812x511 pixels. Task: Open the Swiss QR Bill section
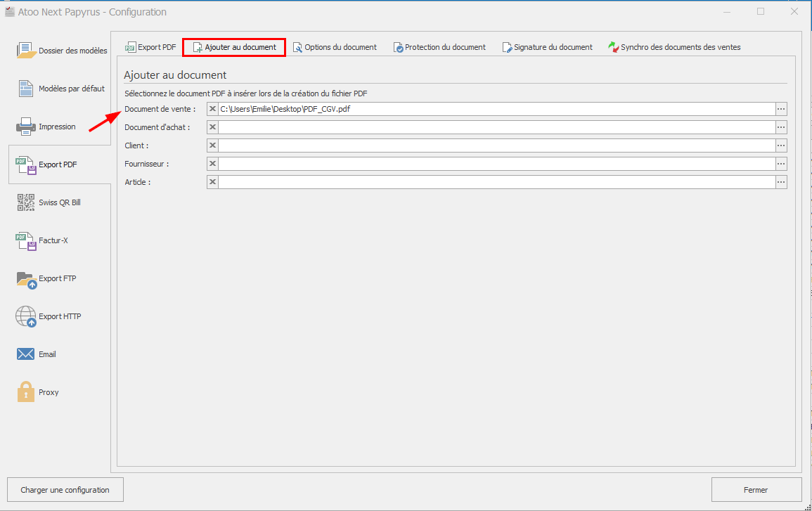click(59, 202)
